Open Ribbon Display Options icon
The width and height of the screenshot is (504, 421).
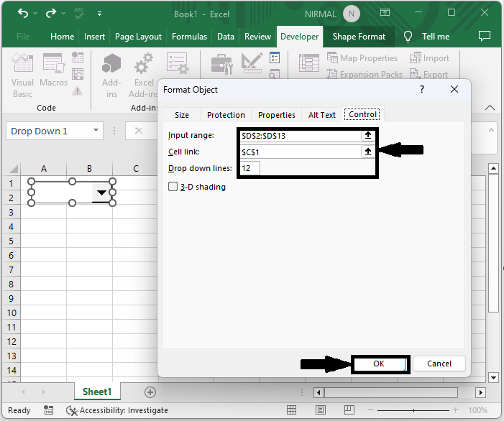point(385,13)
